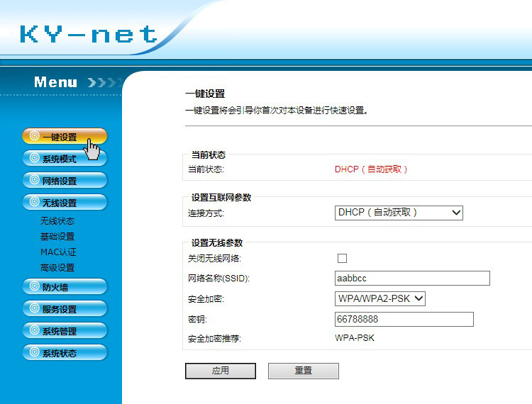Click the 密钥 password input field
Image resolution: width=532 pixels, height=404 pixels.
404,320
